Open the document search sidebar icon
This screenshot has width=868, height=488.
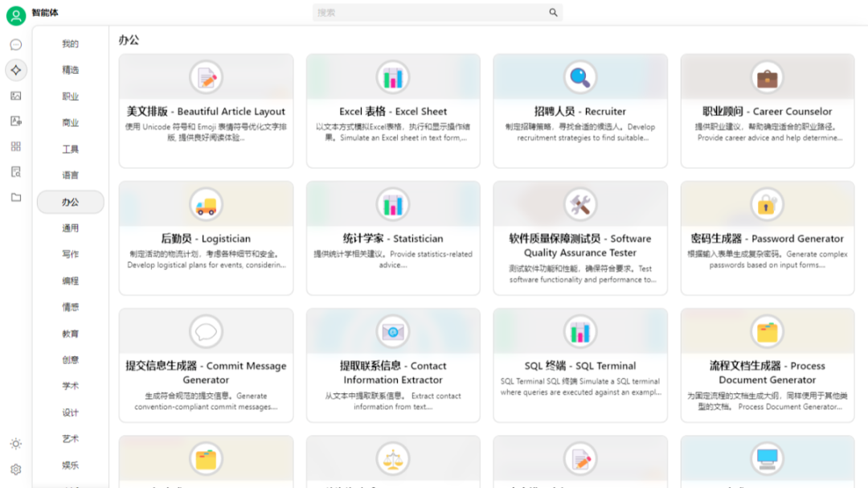pyautogui.click(x=16, y=172)
